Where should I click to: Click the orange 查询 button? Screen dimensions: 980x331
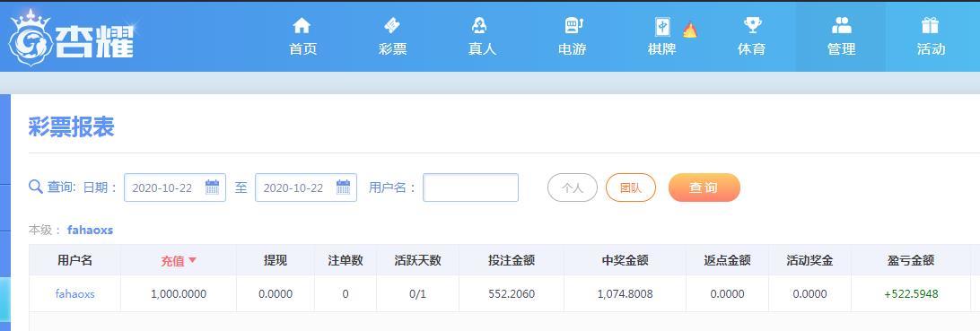coord(704,187)
